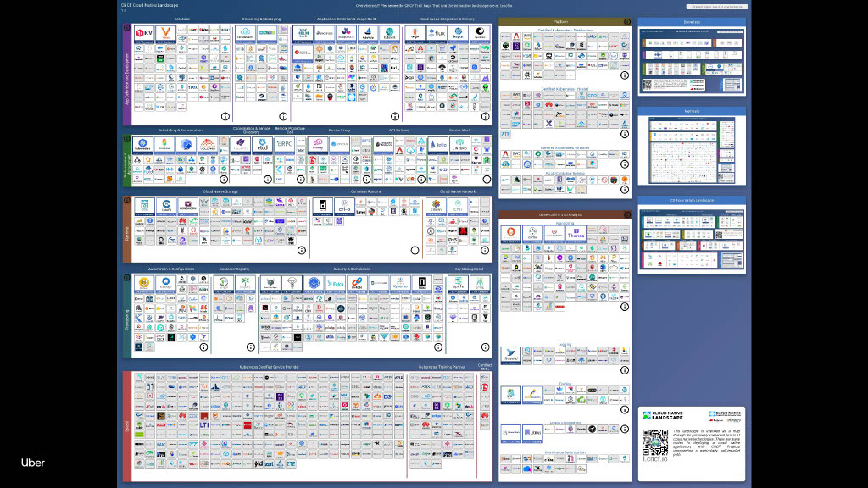The width and height of the screenshot is (868, 488).
Task: Open the Serverless landscape thumbnail
Action: point(692,60)
